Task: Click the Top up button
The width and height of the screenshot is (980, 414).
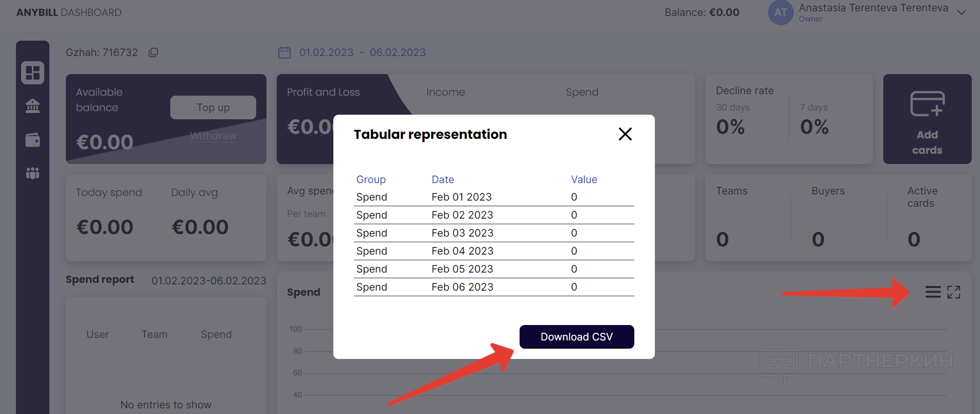Action: click(x=213, y=107)
